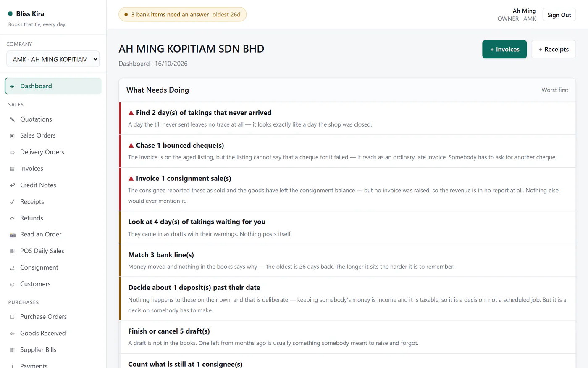Click the Dashboard diamond icon in sidebar
Viewport: 588px width, 368px height.
12,86
